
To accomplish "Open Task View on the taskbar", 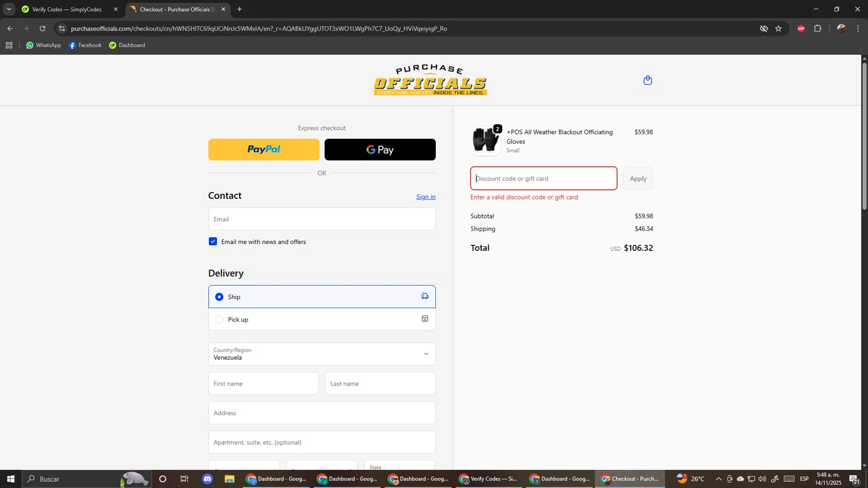I will tap(185, 479).
